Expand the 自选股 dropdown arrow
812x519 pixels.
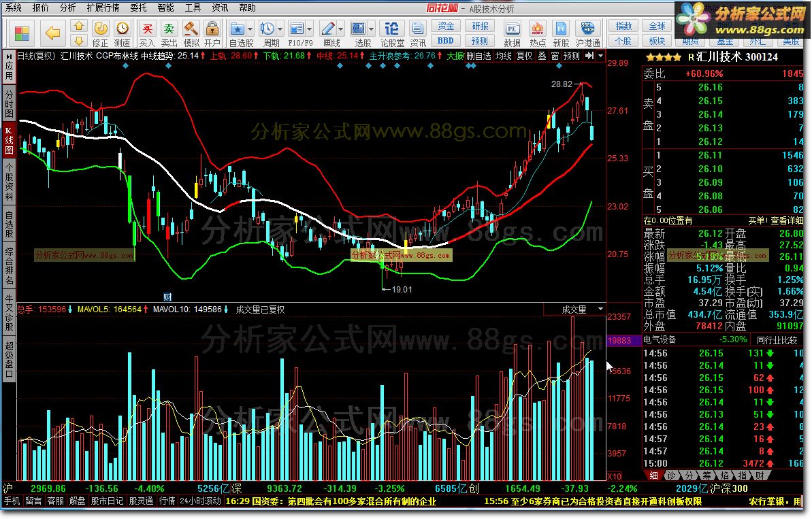pos(250,29)
